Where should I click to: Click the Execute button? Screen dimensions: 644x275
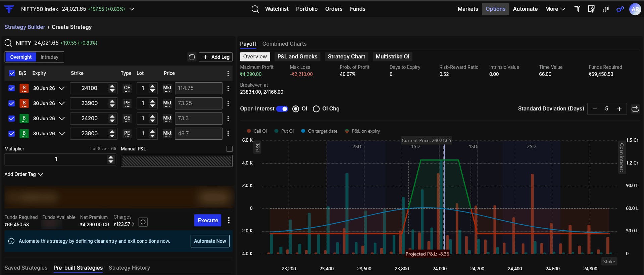(x=208, y=220)
